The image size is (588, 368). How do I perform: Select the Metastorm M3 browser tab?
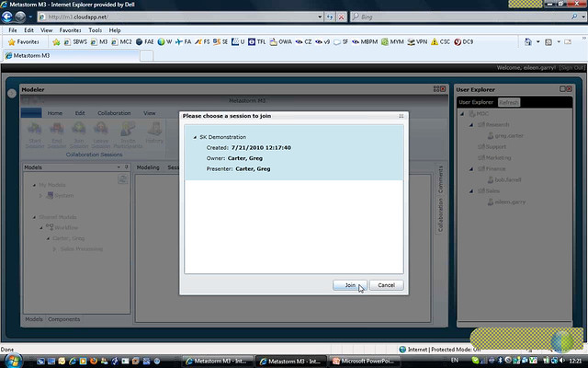coord(71,55)
